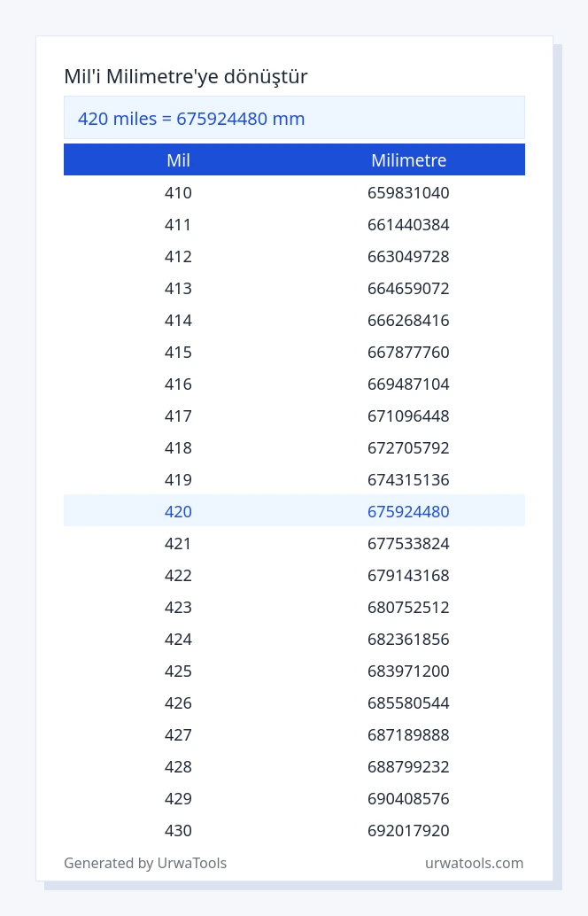Select the highlighted 420 mil cell
The image size is (588, 916).
(178, 512)
